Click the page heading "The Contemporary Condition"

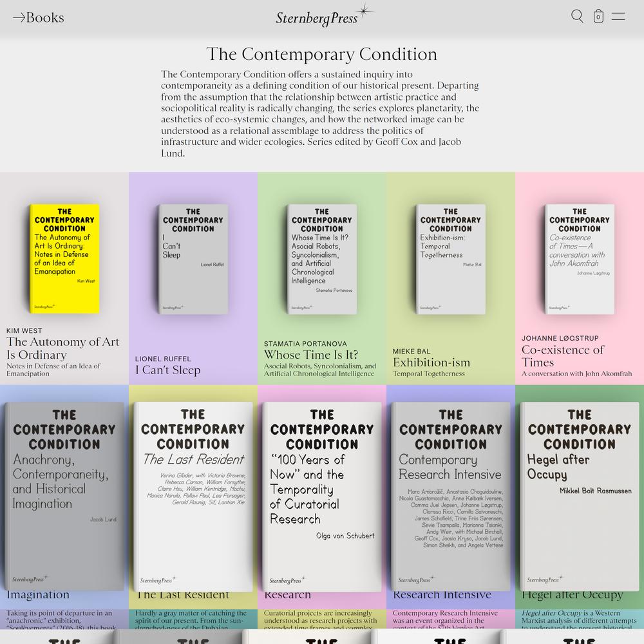coord(321,54)
